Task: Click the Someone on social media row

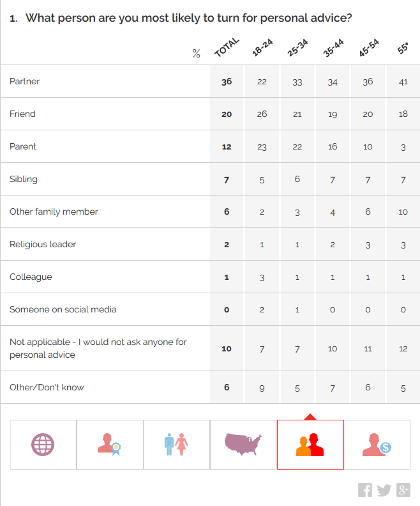Action: [x=63, y=309]
